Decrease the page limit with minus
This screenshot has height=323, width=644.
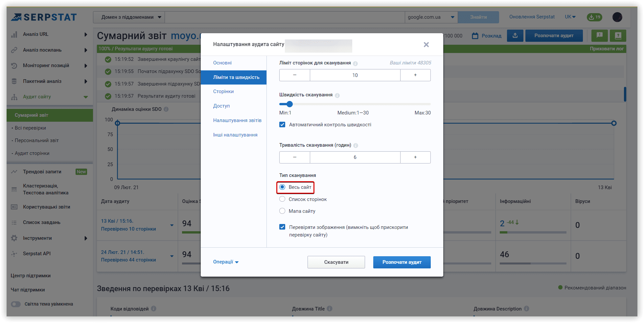295,75
